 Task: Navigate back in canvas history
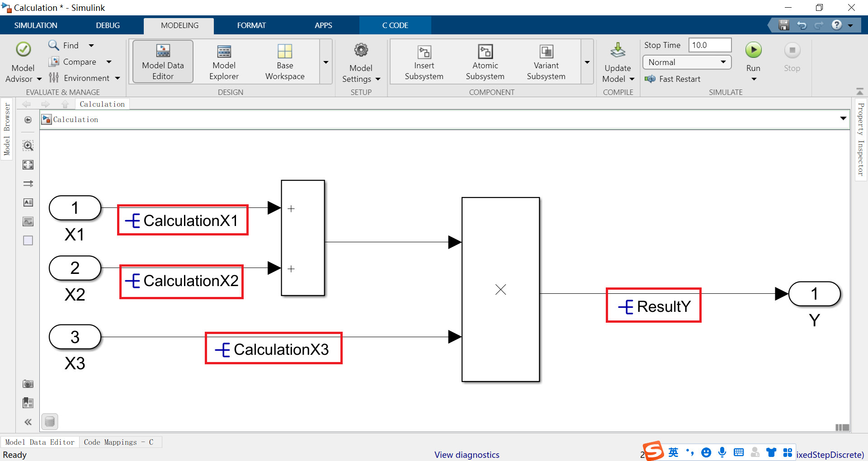[x=27, y=104]
